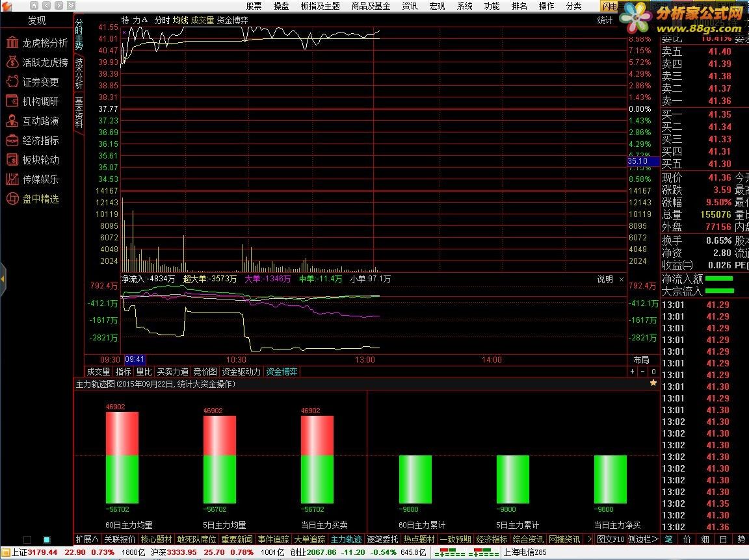Click the home icon in the title bar
Screen dimensions: 749x560
(x=34, y=6)
